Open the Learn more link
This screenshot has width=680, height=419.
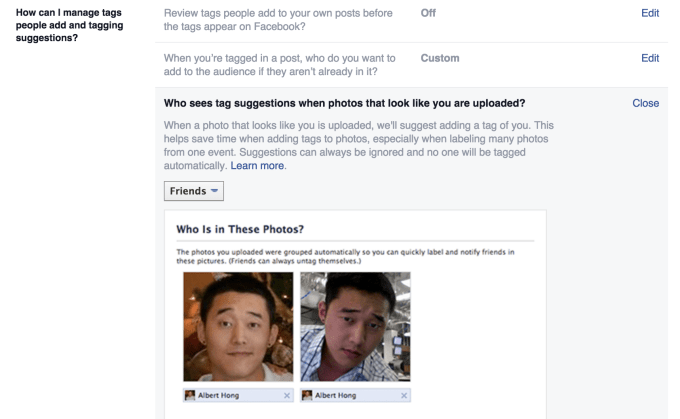pyautogui.click(x=258, y=166)
